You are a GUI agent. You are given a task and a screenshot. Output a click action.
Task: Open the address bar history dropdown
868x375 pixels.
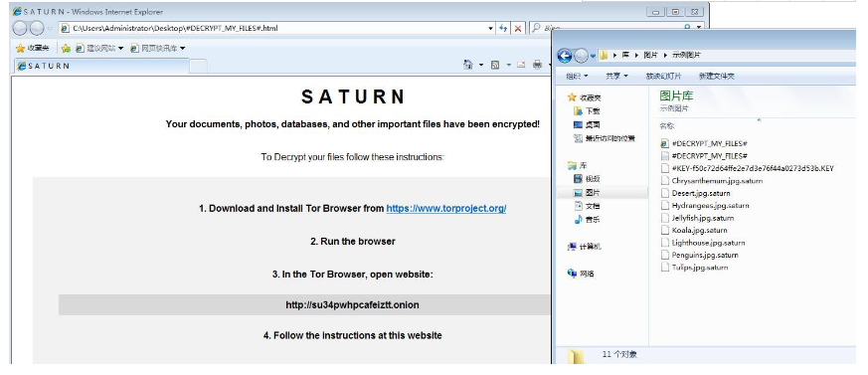pyautogui.click(x=490, y=28)
